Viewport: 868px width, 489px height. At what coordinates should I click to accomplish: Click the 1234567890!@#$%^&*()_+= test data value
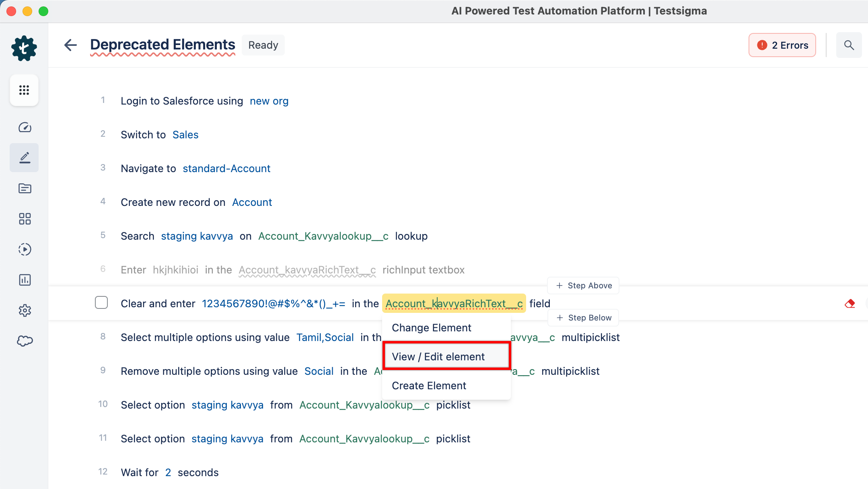coord(274,304)
